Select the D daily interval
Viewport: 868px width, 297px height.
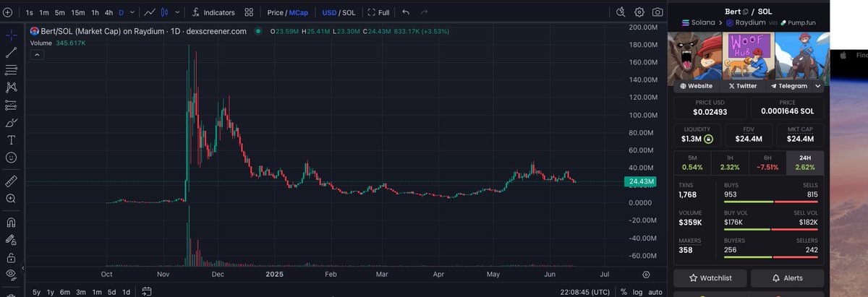tap(122, 12)
